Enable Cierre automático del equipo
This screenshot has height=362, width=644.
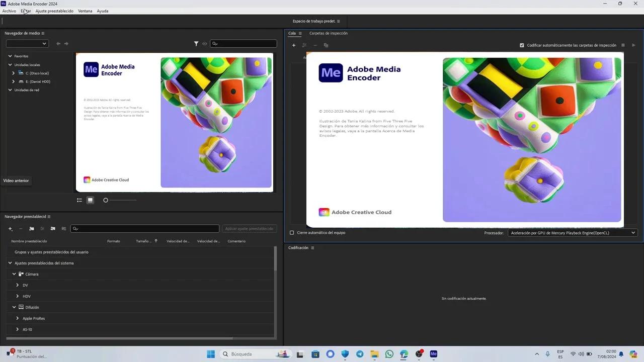[292, 232]
